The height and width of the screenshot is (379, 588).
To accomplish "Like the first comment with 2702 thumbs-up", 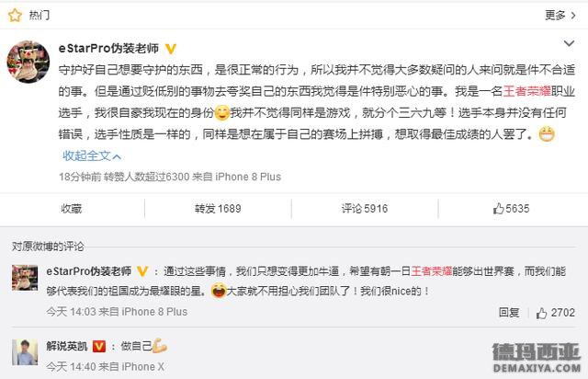I will coord(555,313).
